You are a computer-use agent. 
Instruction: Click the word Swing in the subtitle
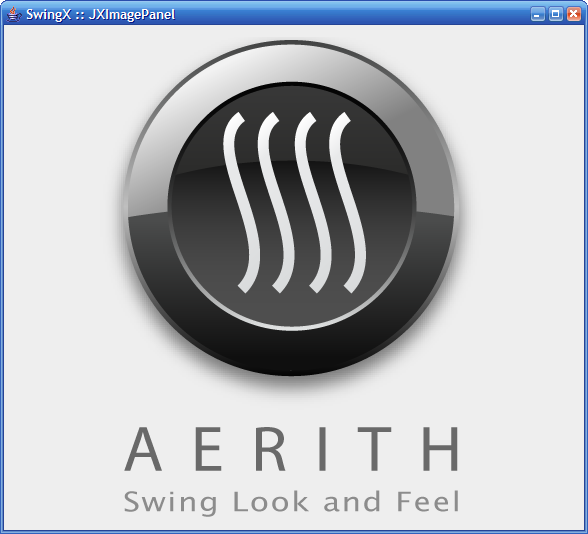tap(171, 502)
